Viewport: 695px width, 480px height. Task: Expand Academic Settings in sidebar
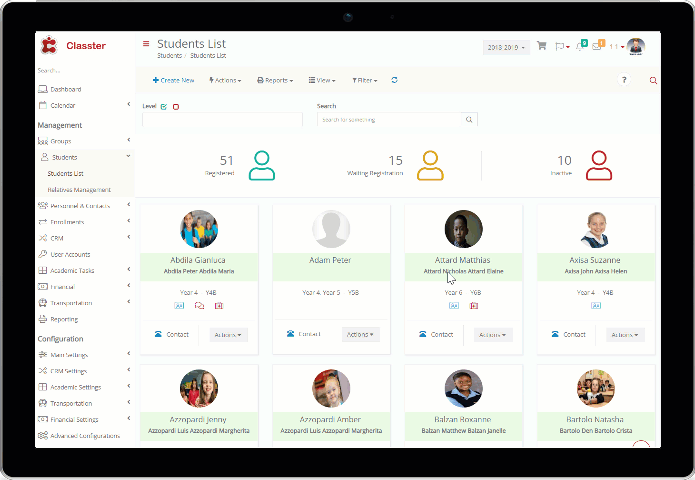[85, 387]
